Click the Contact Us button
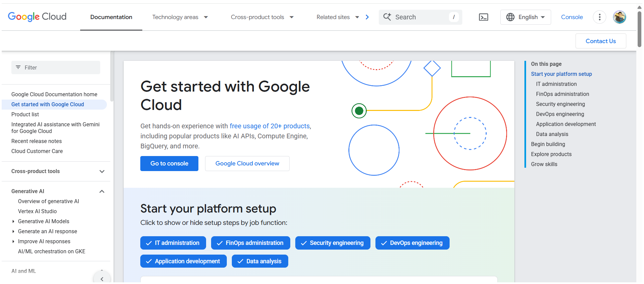 click(601, 41)
